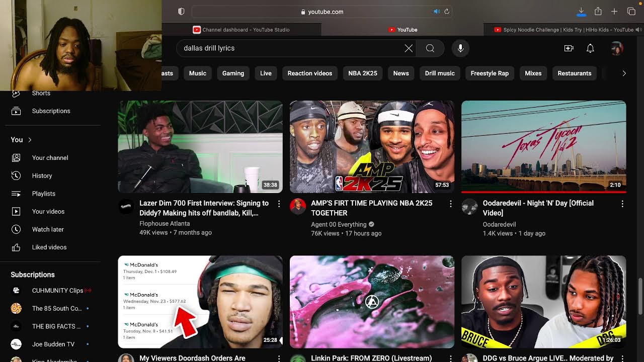Clear the search box with X icon
Screen dimensions: 644x362
click(409, 48)
